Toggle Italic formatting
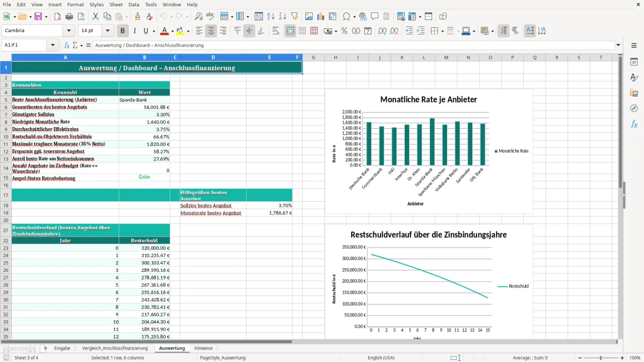 [135, 31]
